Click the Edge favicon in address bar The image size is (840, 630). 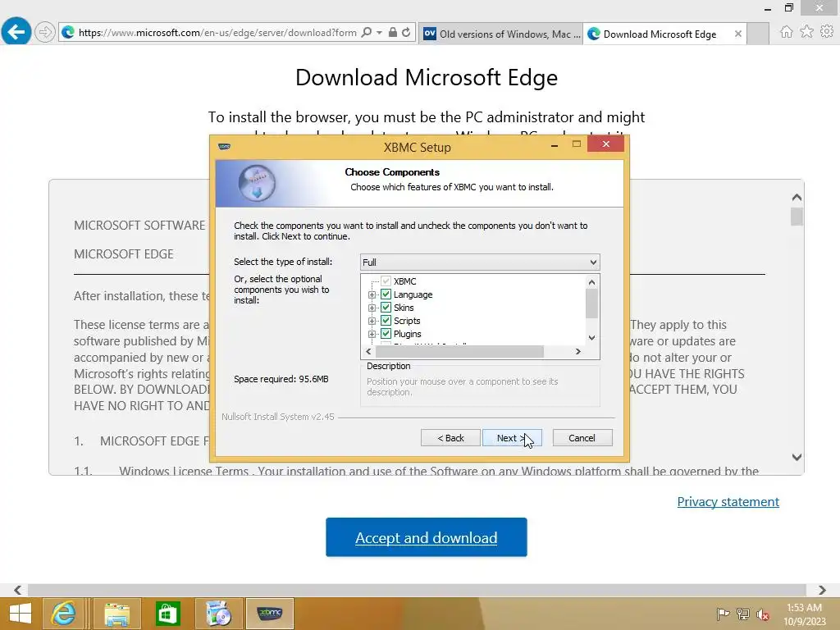[x=68, y=32]
